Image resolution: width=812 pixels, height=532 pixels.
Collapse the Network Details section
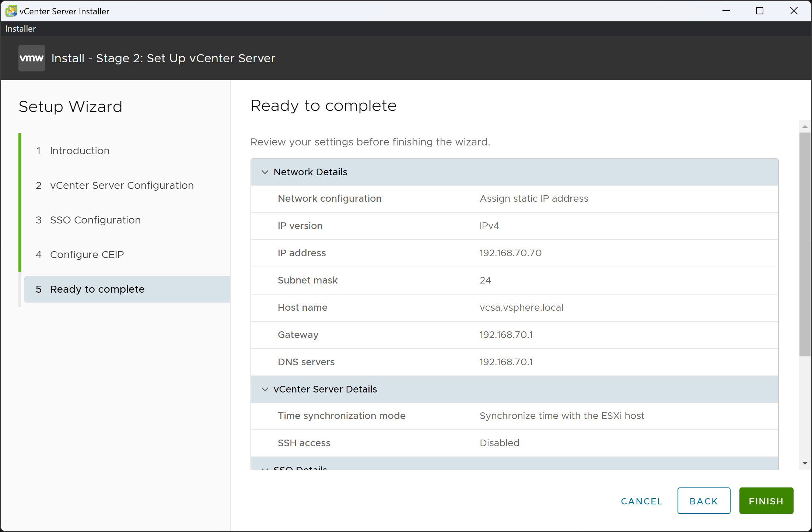coord(265,172)
